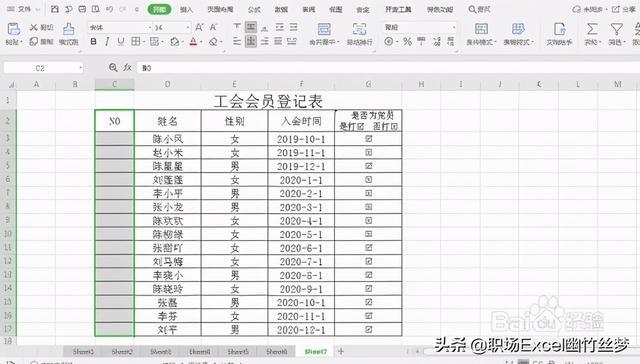Click column D header
This screenshot has height=364, width=640.
(x=167, y=84)
